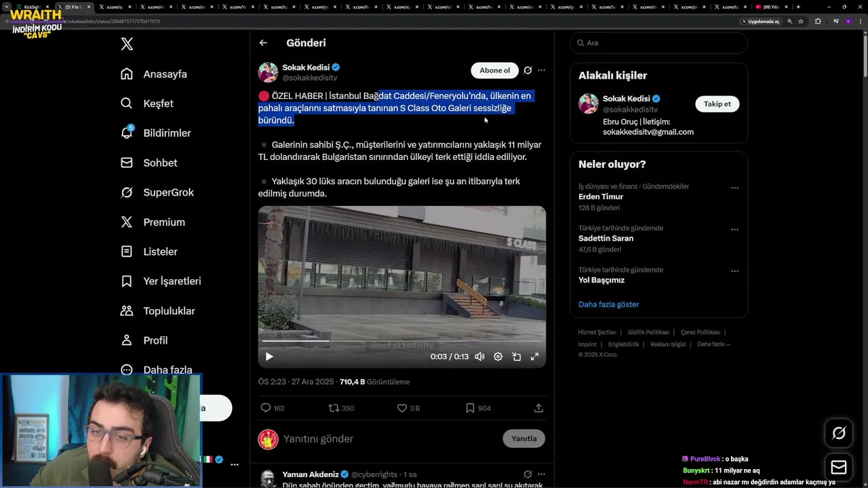Like the post with the heart icon

(x=401, y=408)
